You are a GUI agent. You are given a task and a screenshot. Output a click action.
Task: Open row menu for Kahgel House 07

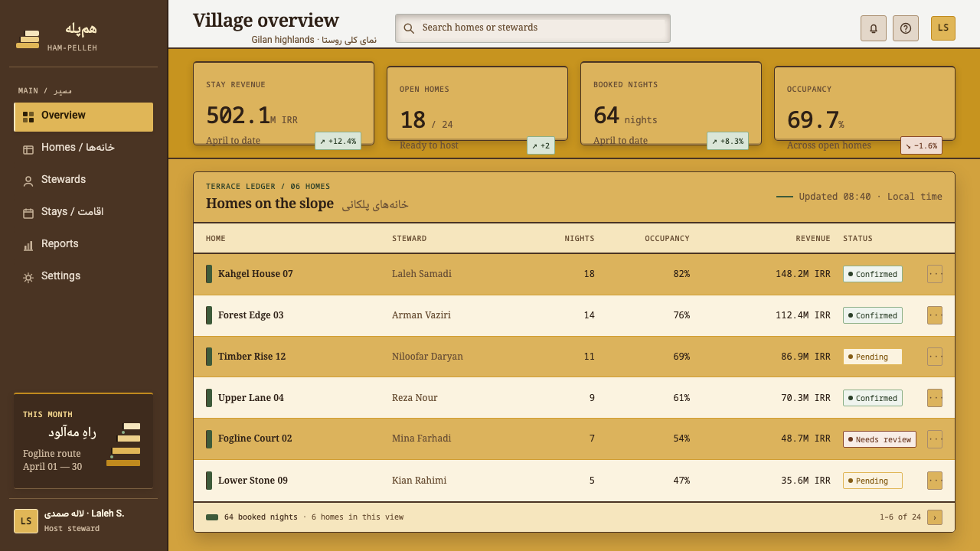pyautogui.click(x=935, y=274)
